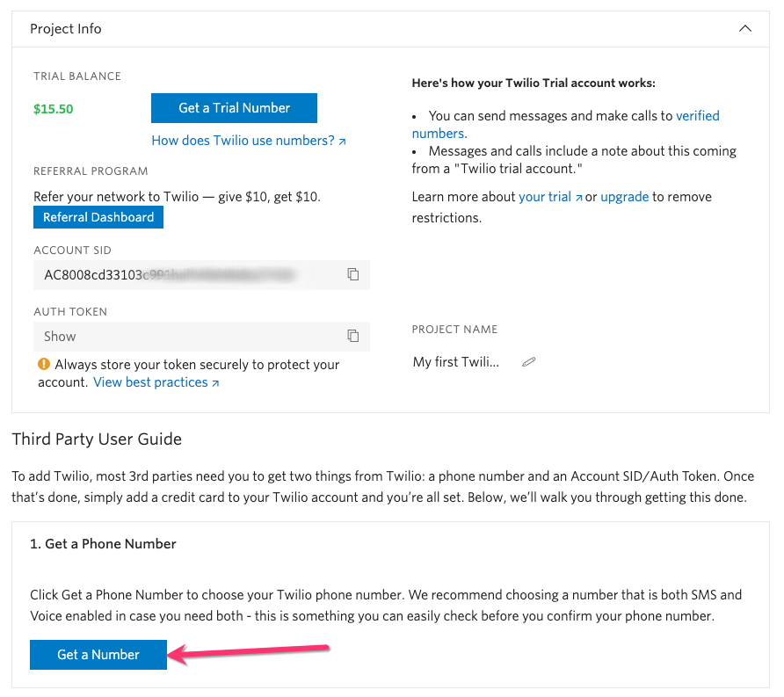This screenshot has height=697, width=784.
Task: Collapse the Project Info panel chevron
Action: [x=745, y=29]
